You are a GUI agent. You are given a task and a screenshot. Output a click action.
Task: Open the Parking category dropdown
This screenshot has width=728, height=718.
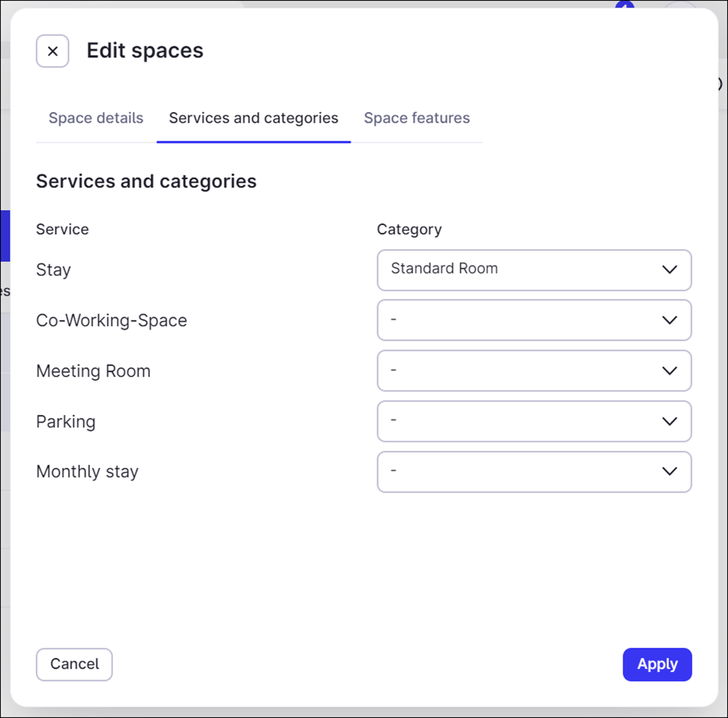(x=534, y=421)
